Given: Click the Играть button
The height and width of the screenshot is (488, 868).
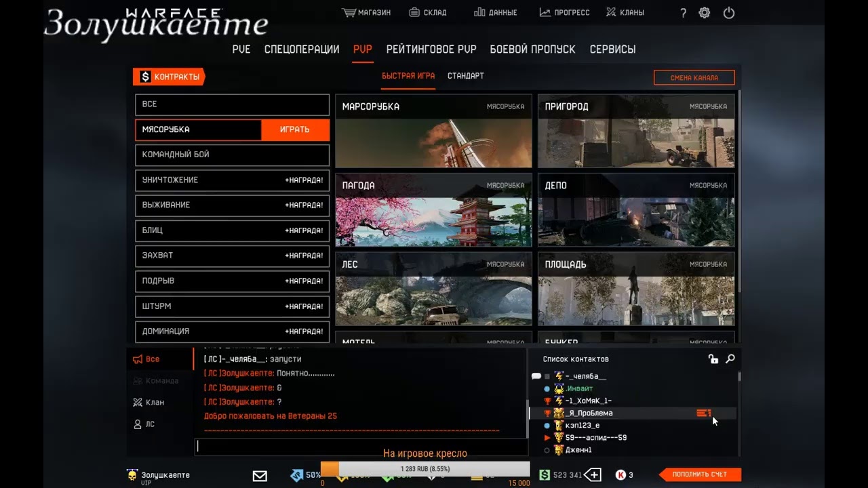Looking at the screenshot, I should [x=295, y=129].
